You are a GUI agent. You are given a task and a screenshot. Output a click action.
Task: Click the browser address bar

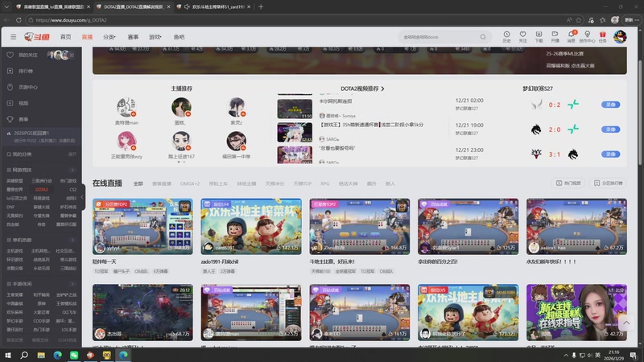(x=295, y=19)
